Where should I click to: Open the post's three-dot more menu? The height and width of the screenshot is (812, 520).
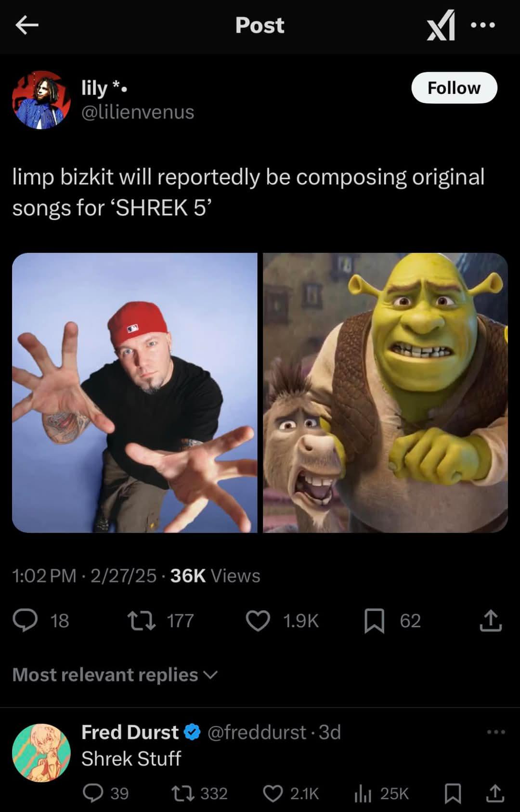pyautogui.click(x=483, y=25)
